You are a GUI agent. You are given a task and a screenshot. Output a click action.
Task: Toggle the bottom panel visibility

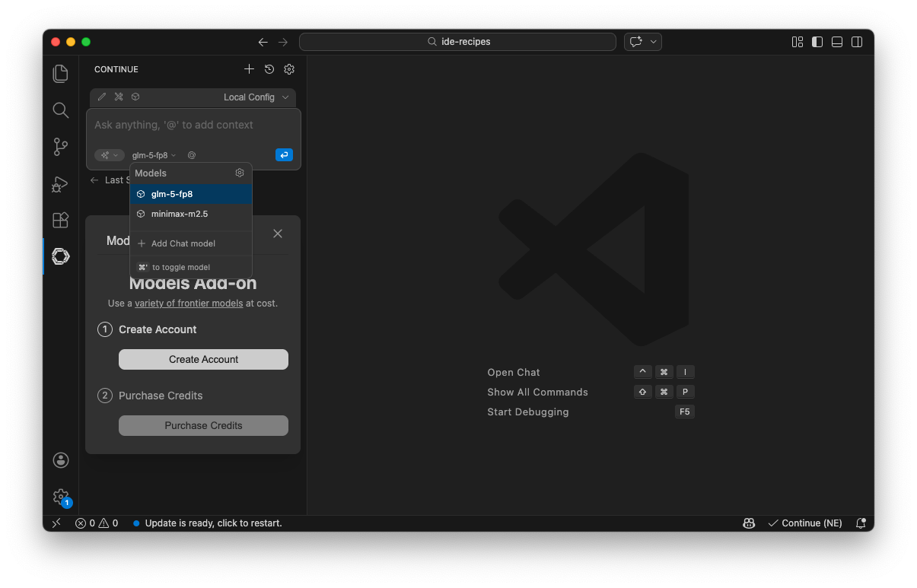click(x=836, y=42)
